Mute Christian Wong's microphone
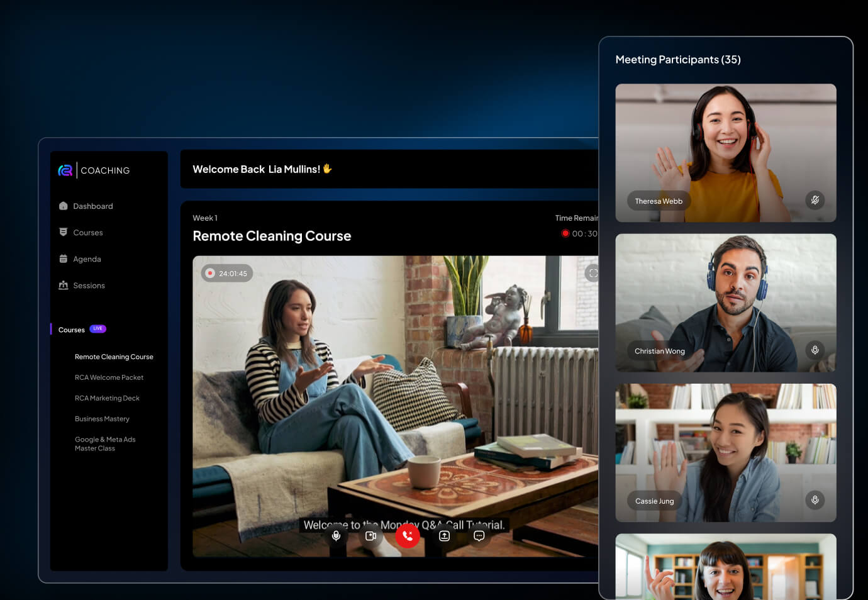Screen dimensions: 868x600 click(x=815, y=350)
